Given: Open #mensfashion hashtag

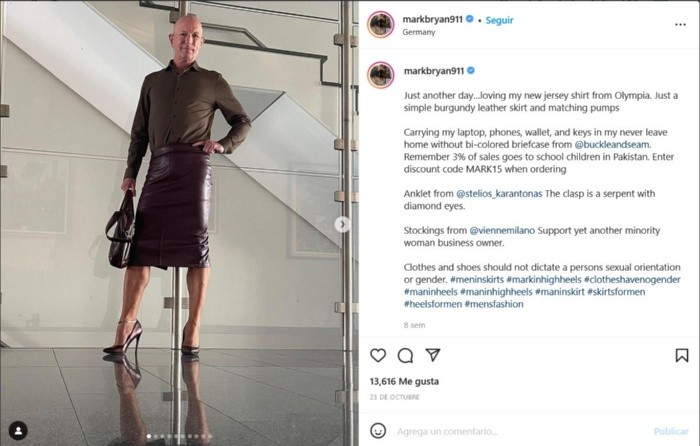Looking at the screenshot, I should pos(494,304).
